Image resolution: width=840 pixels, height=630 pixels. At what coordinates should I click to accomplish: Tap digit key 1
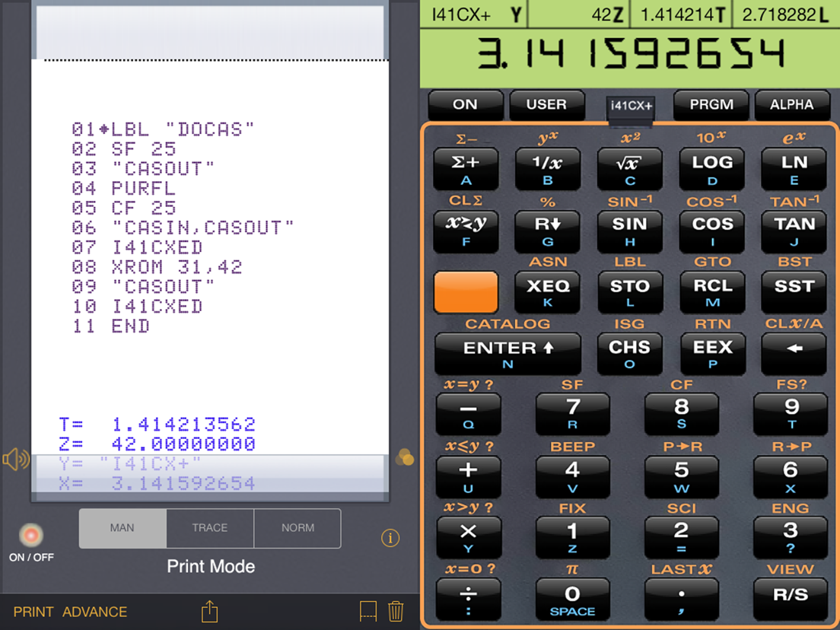click(x=573, y=537)
